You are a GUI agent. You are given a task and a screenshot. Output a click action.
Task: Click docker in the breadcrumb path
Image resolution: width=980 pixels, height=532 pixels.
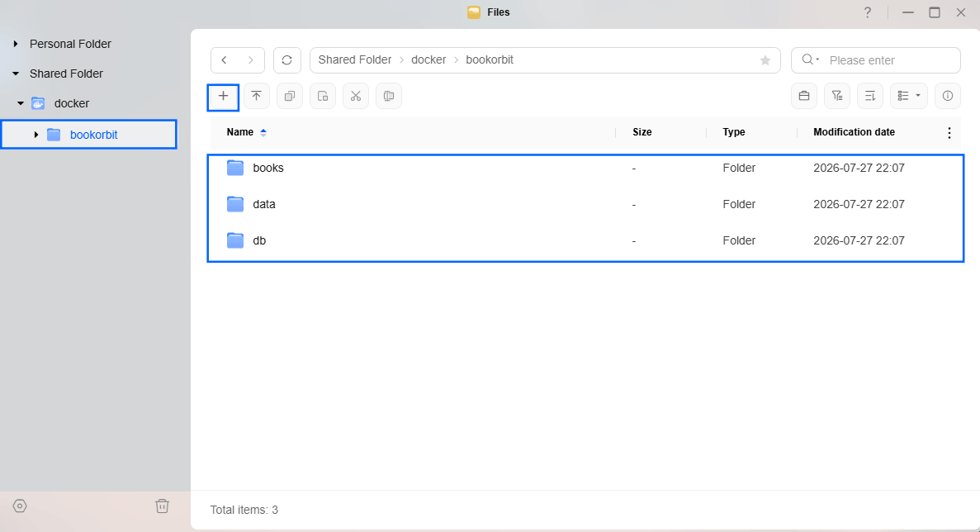[x=428, y=60]
